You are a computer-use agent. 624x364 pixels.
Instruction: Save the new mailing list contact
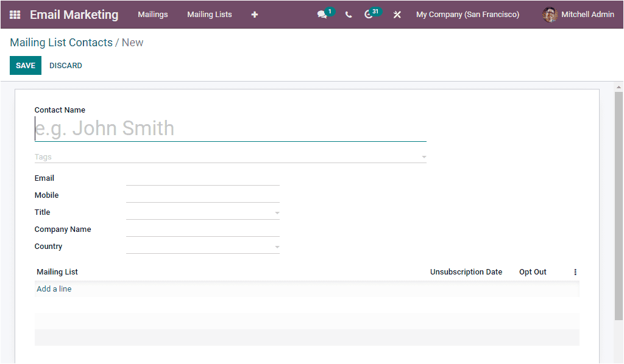pyautogui.click(x=25, y=65)
